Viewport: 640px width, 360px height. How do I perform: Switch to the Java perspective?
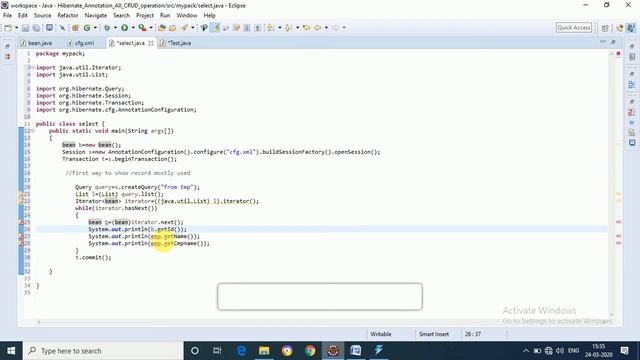point(631,28)
